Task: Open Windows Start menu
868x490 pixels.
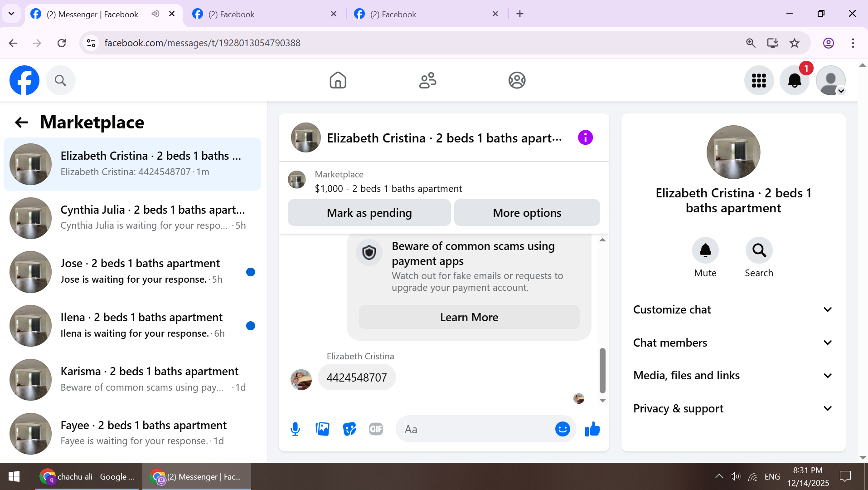Action: click(14, 476)
